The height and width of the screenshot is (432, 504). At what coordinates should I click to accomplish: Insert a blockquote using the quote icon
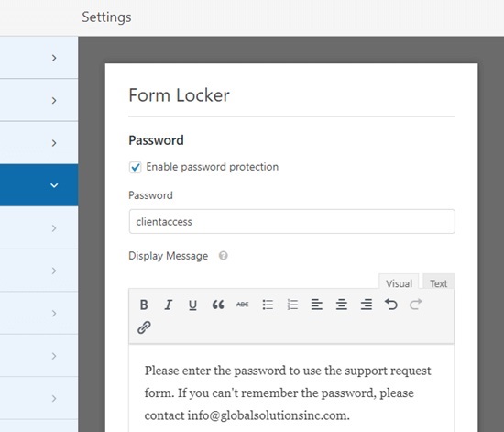coord(217,305)
